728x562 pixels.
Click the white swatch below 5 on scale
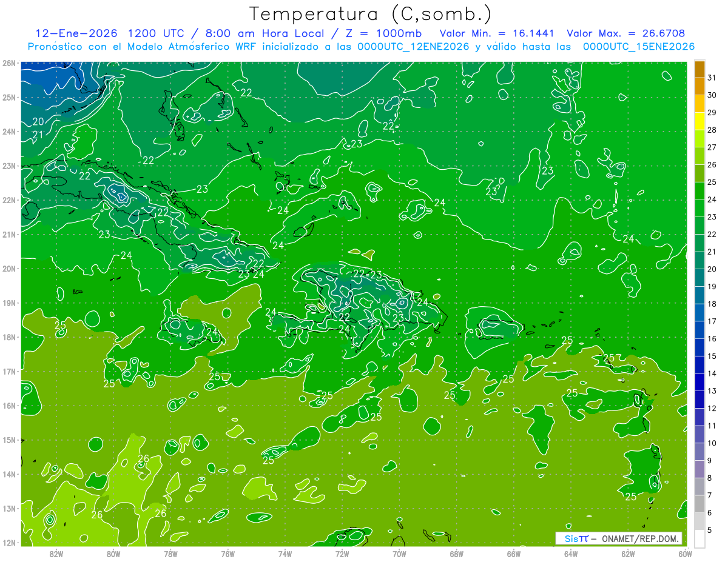pyautogui.click(x=699, y=538)
